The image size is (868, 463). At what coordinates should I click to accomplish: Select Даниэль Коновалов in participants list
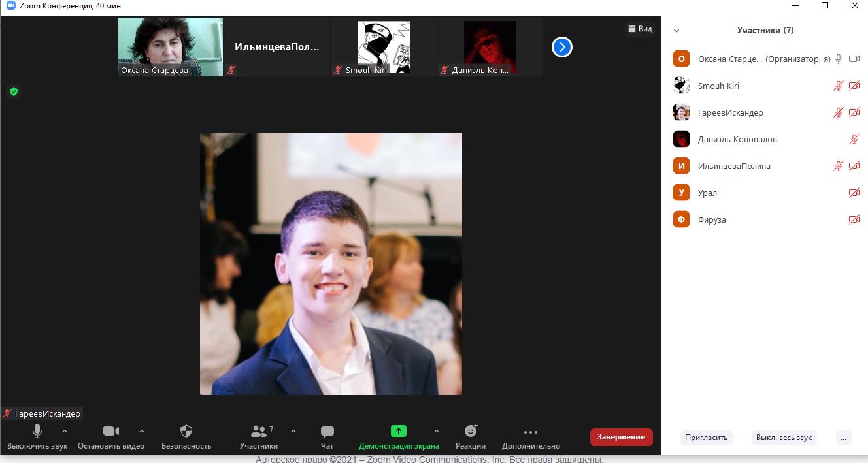[737, 139]
